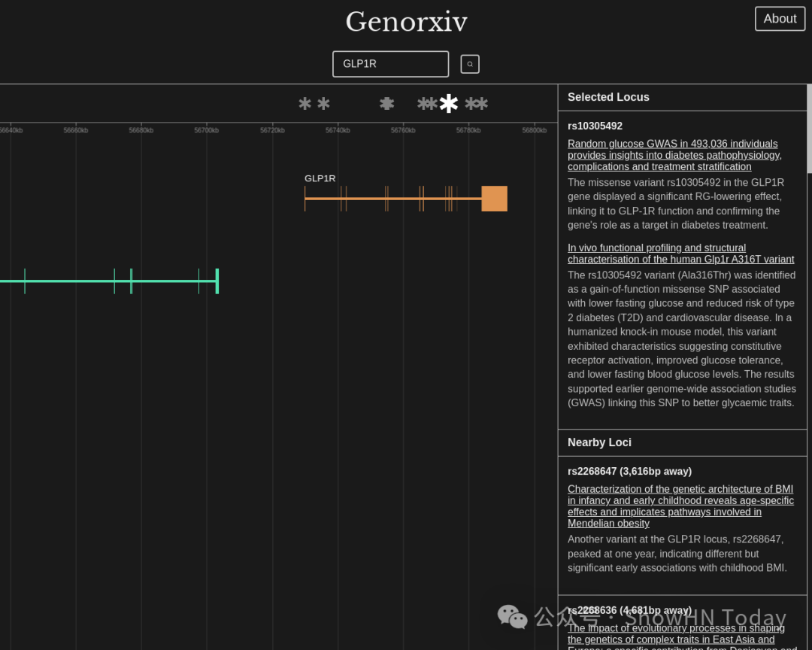The image size is (812, 650).
Task: Select the clustered asterisk marker near 56760kb
Action: [x=387, y=104]
